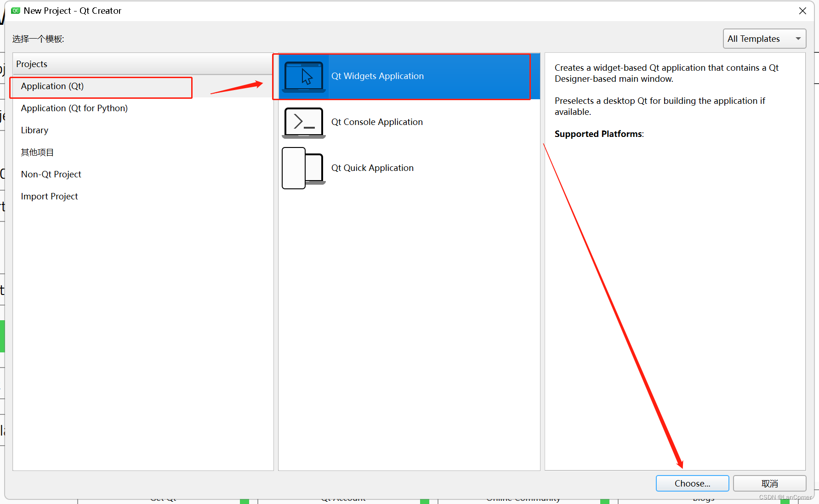Click the Qt Widgets Application laptop icon
This screenshot has width=819, height=504.
click(304, 77)
